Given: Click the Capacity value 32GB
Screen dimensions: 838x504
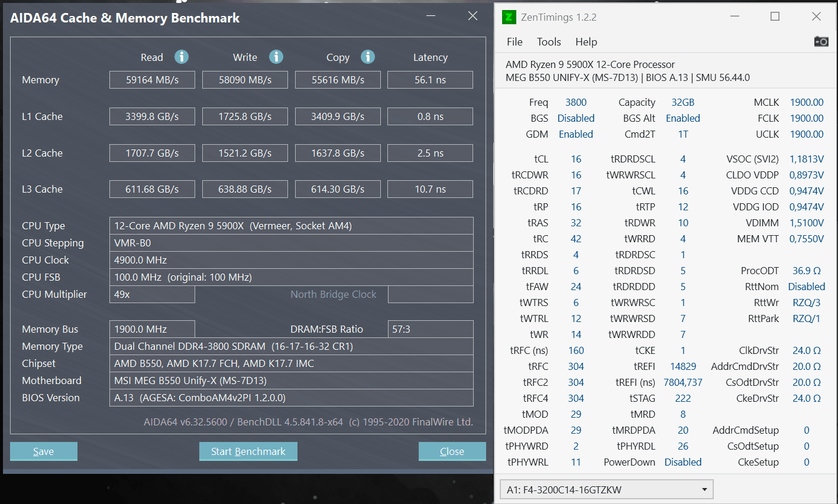Looking at the screenshot, I should point(683,102).
